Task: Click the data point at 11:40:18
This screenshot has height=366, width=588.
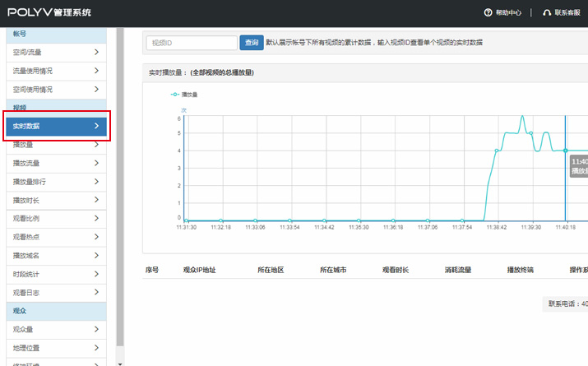Action: (565, 151)
